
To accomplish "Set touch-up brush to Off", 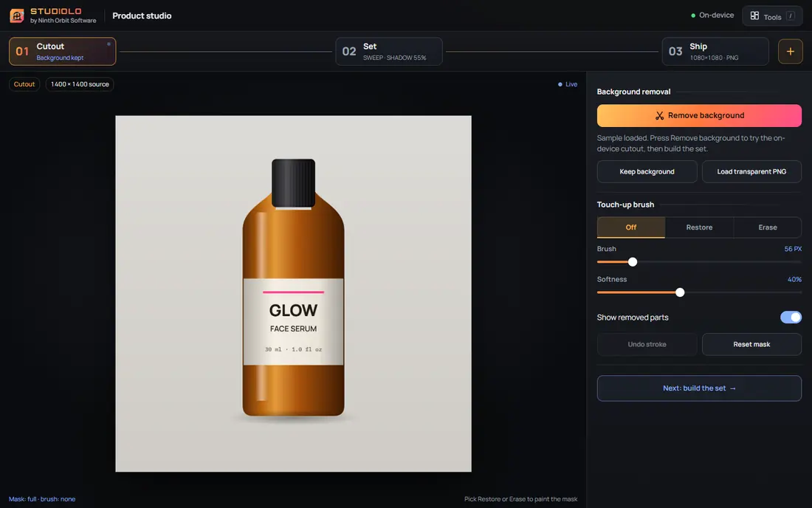I will (630, 227).
